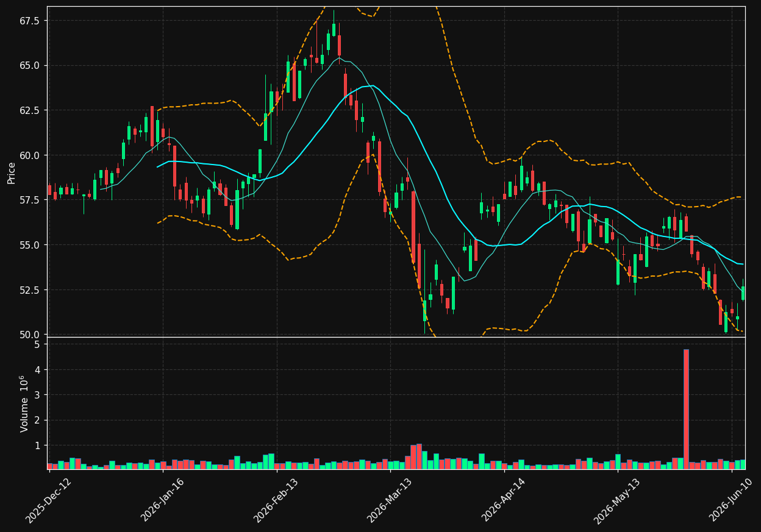Click the 2026-May-13 date label
The image size is (761, 532).
coord(616,500)
